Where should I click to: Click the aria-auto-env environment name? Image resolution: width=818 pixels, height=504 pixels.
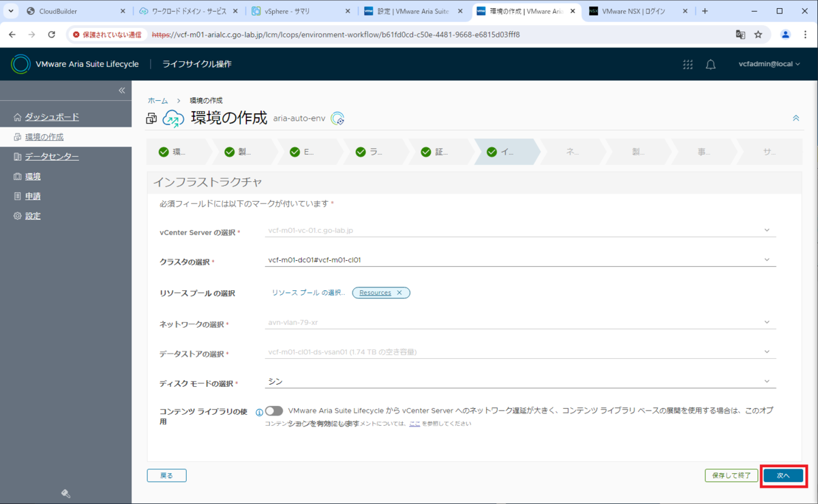pyautogui.click(x=300, y=119)
